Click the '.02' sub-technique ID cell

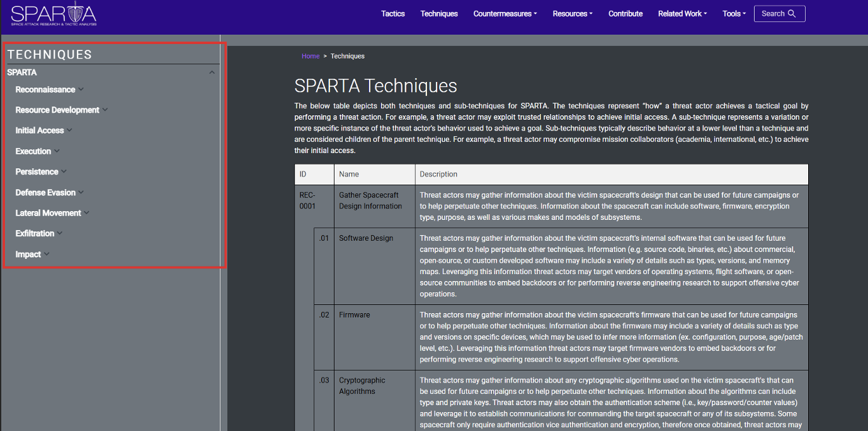(x=324, y=315)
